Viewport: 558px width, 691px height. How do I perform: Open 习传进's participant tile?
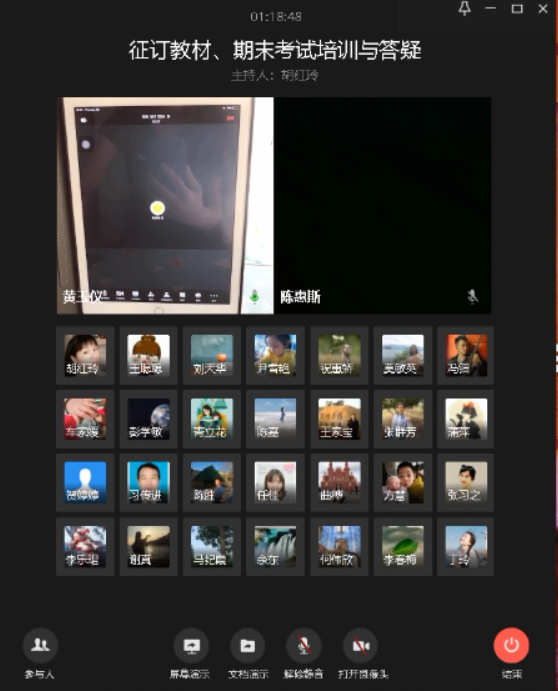pos(149,483)
